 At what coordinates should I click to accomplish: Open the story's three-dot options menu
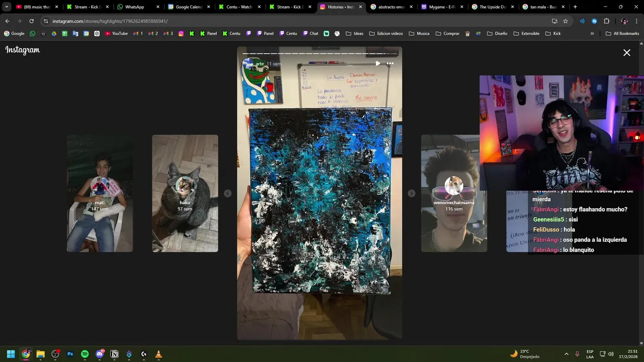(390, 63)
